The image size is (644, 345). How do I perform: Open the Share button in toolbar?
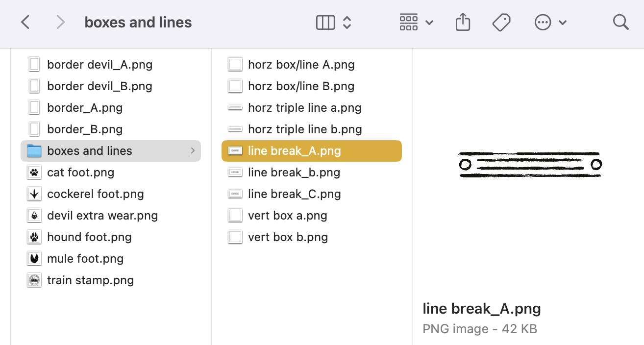tap(463, 22)
